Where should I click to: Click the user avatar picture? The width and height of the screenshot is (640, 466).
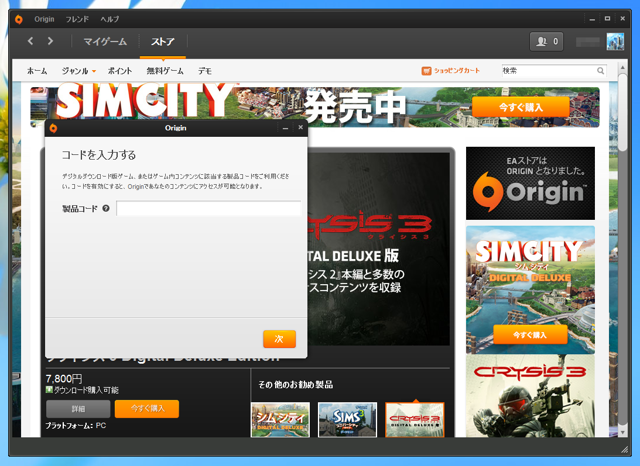click(x=615, y=42)
